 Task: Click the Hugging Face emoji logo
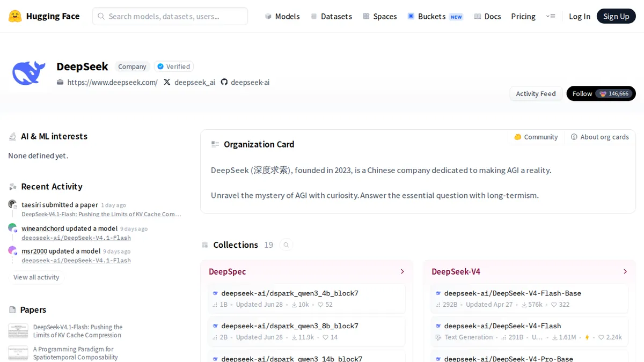[15, 16]
